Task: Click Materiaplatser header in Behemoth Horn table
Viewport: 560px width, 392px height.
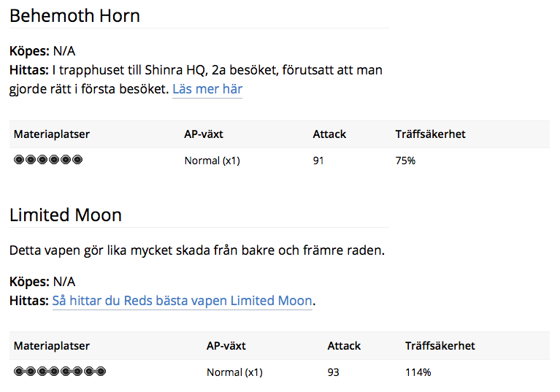Action: pos(51,134)
